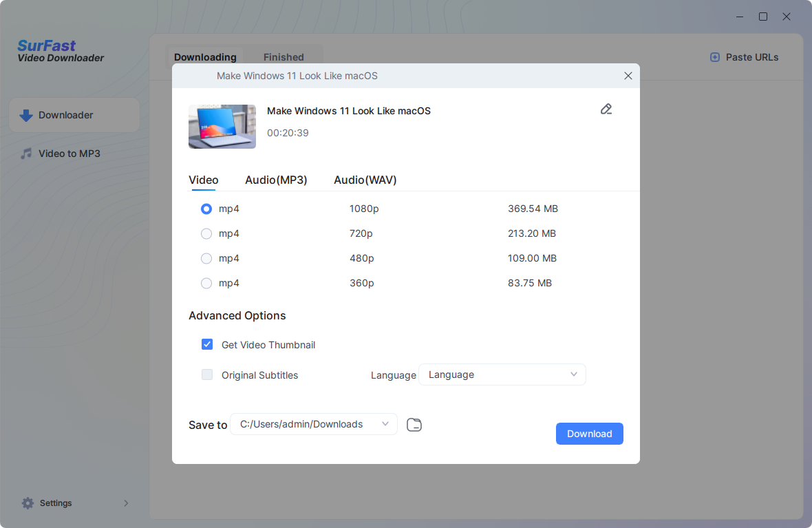The image size is (812, 528).
Task: Click the 109.00 MB file size
Action: click(x=533, y=259)
